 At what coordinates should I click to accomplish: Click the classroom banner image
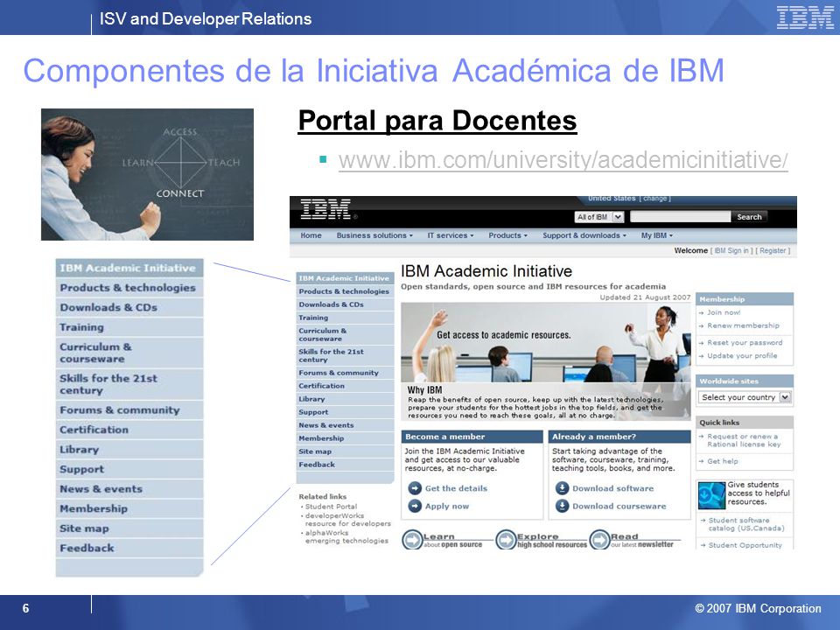pos(546,361)
